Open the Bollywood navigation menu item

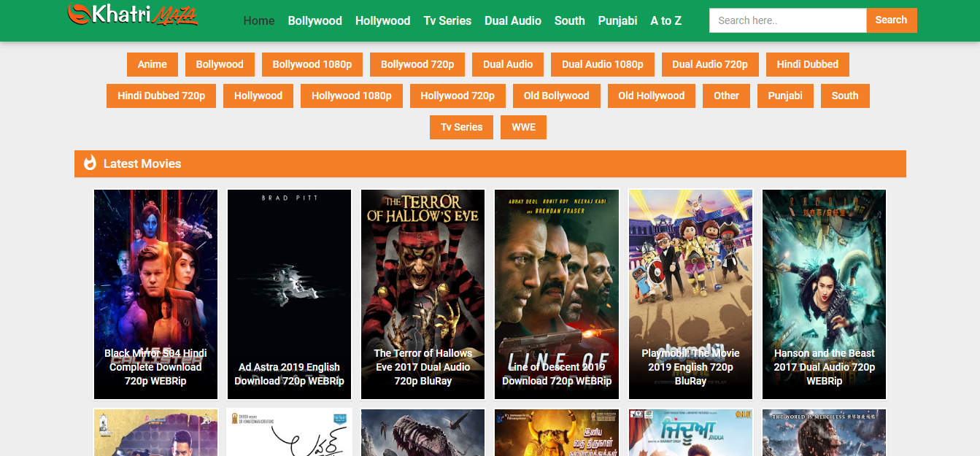click(x=315, y=20)
